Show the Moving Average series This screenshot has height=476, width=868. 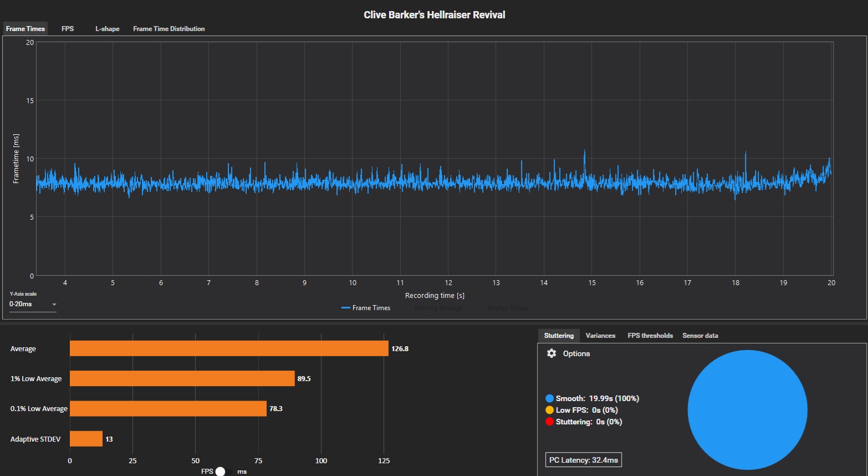click(x=438, y=308)
